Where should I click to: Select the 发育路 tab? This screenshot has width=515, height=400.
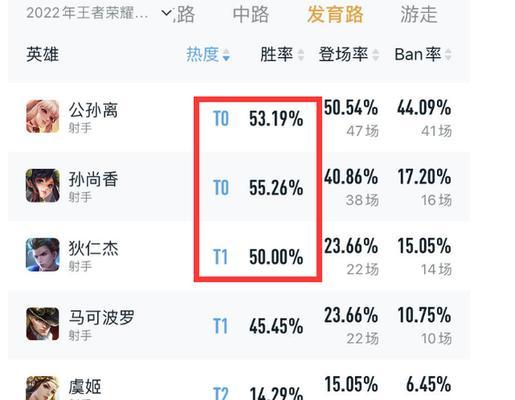pyautogui.click(x=335, y=15)
